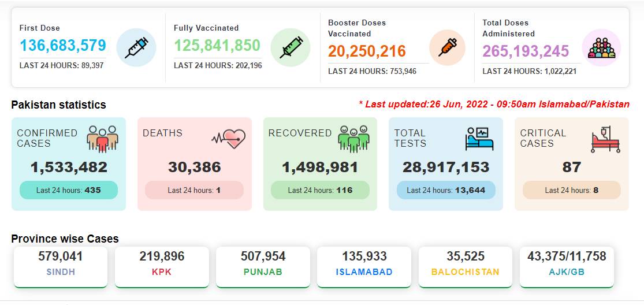Select the Sindh province card

point(61,267)
